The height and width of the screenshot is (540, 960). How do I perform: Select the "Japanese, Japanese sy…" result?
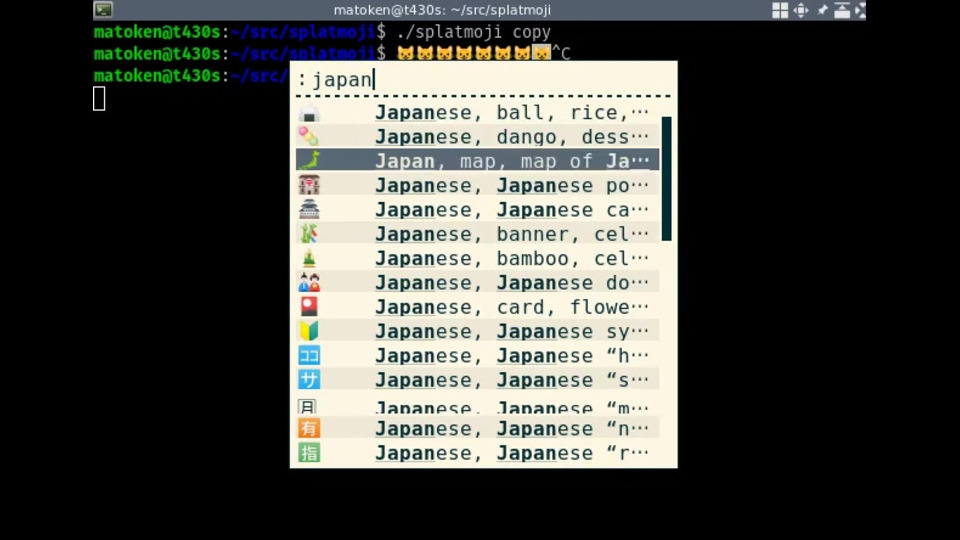478,331
